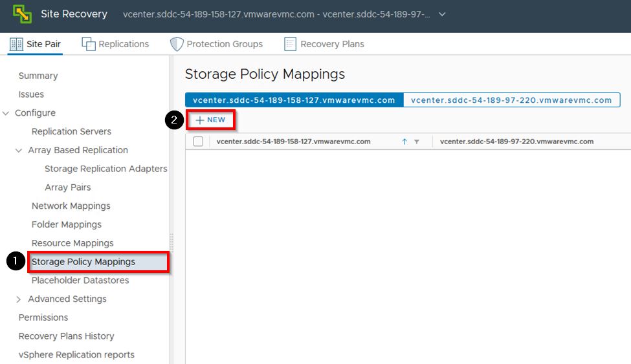The image size is (631, 364).
Task: Open vSphere Replication reports
Action: click(76, 355)
